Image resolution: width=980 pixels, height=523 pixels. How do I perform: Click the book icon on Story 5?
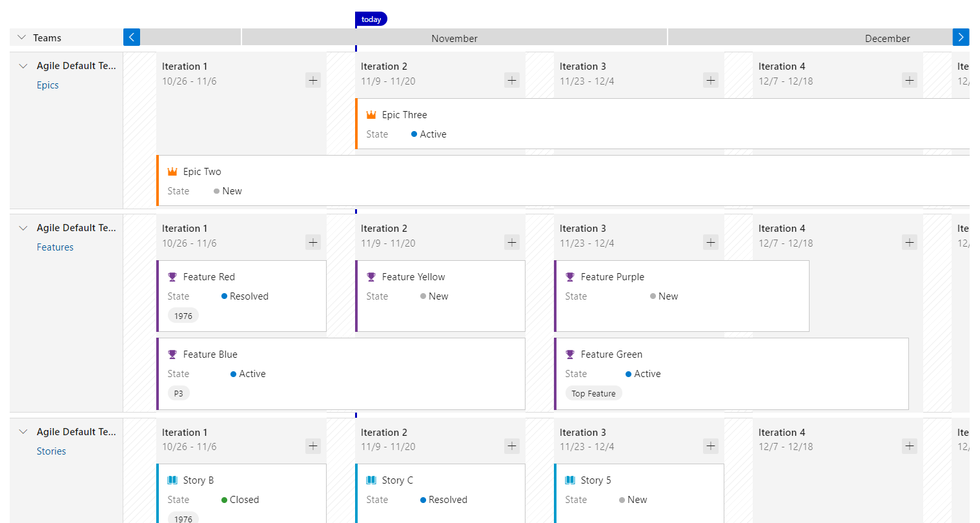pyautogui.click(x=570, y=480)
